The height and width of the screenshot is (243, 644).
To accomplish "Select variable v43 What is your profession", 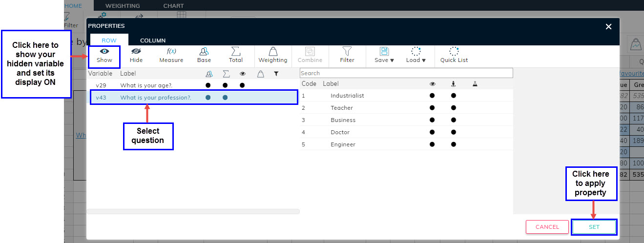I will (194, 98).
